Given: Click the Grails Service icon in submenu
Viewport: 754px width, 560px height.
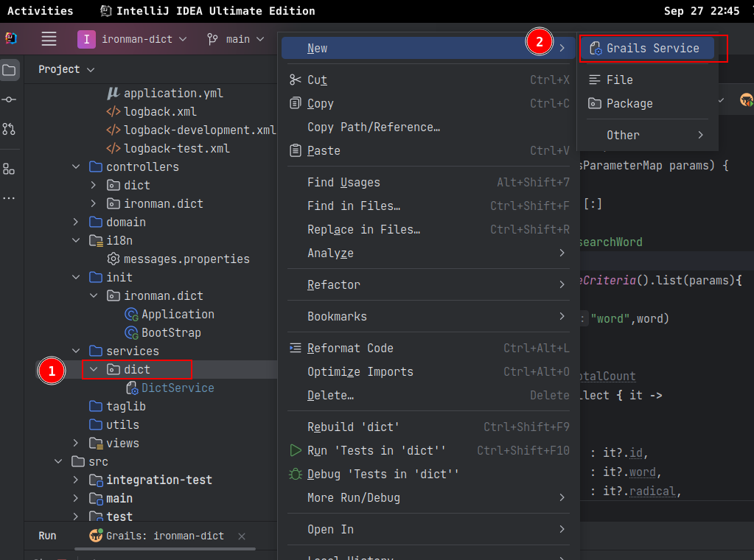Looking at the screenshot, I should click(x=596, y=48).
